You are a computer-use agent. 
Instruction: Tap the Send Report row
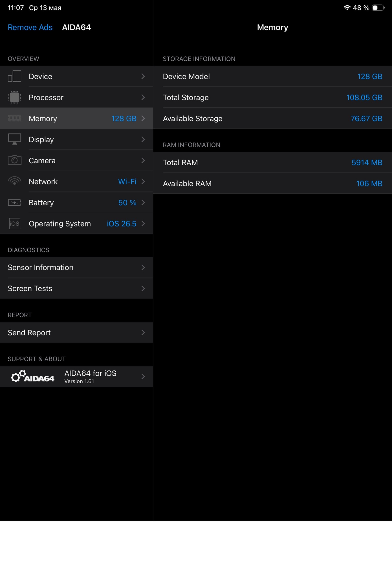pos(76,332)
